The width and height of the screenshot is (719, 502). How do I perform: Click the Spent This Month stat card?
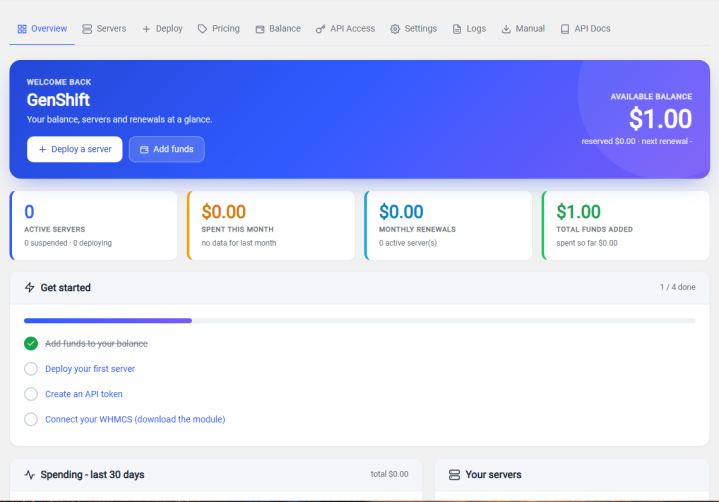click(271, 226)
